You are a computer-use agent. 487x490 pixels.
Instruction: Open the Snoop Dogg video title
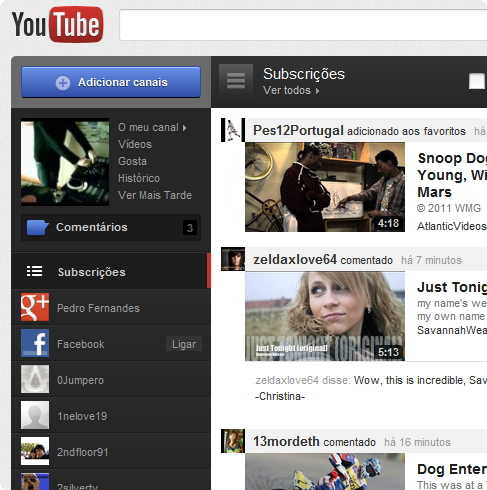click(x=452, y=175)
